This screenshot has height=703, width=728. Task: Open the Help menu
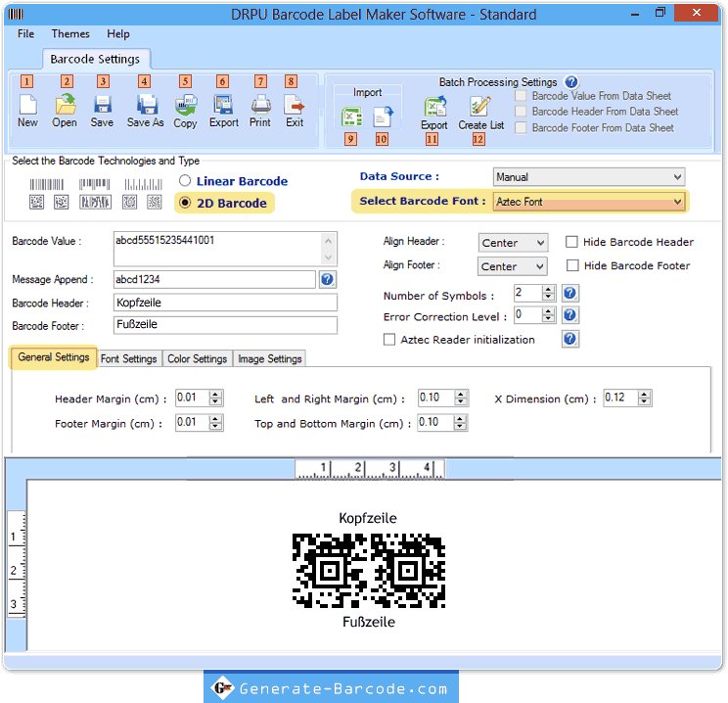click(x=118, y=34)
